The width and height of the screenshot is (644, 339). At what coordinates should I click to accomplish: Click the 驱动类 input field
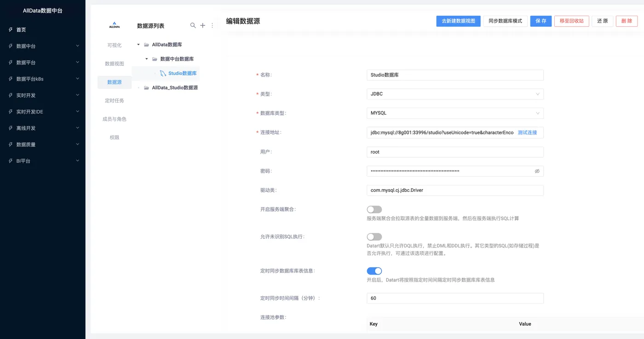click(455, 190)
